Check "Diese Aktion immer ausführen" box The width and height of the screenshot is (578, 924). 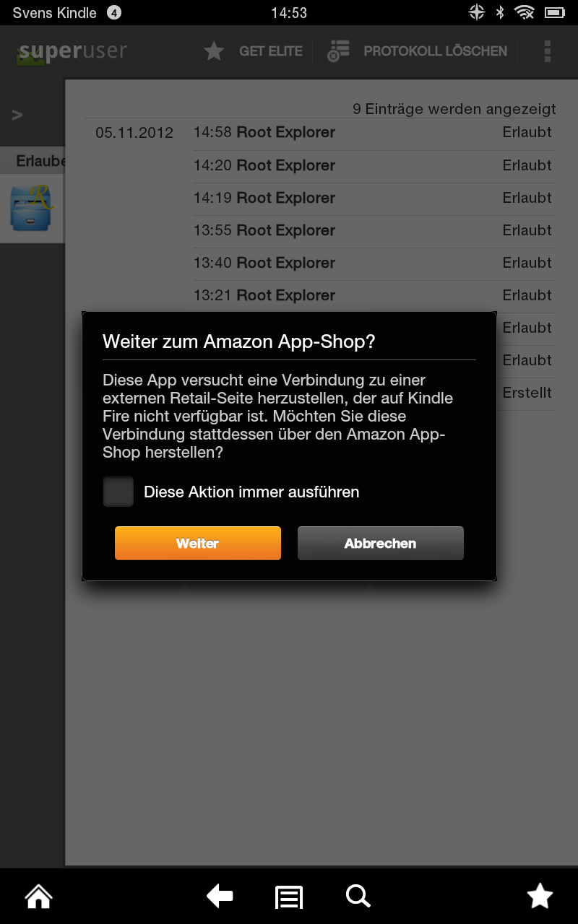[118, 492]
